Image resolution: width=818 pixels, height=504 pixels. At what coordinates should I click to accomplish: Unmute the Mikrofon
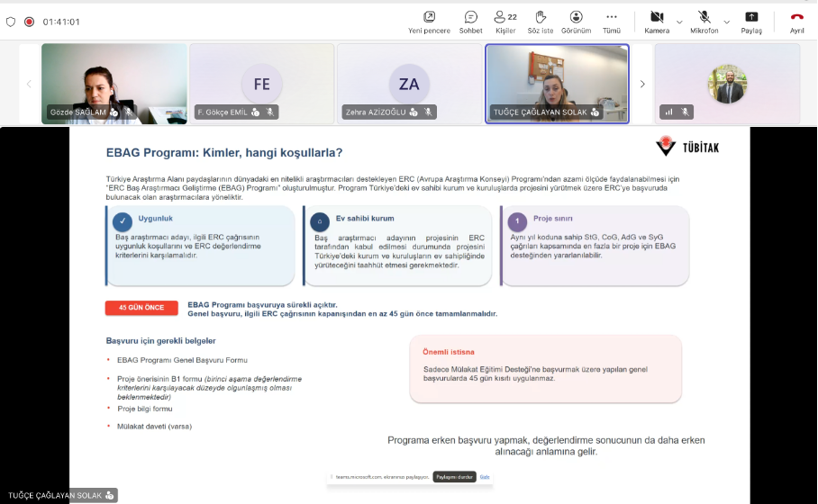[x=704, y=22]
